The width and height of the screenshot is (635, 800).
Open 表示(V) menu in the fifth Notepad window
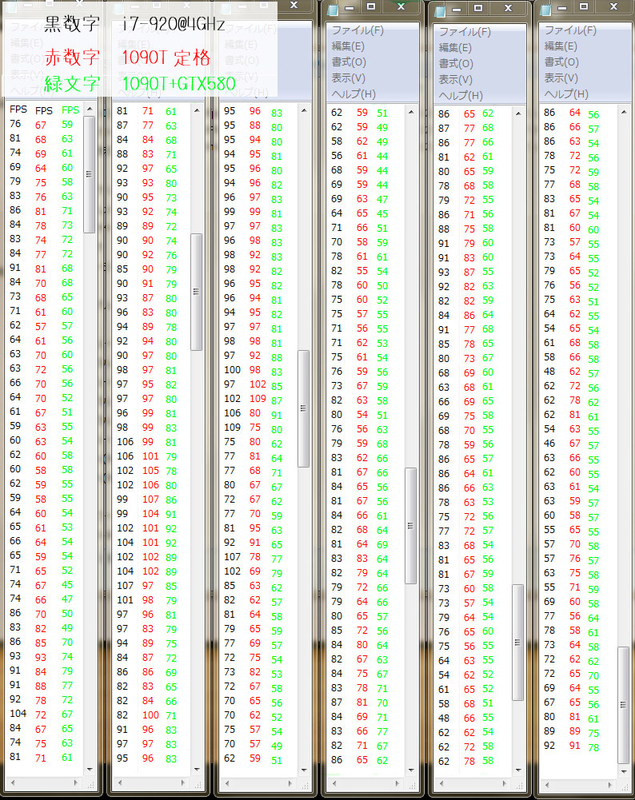455,79
